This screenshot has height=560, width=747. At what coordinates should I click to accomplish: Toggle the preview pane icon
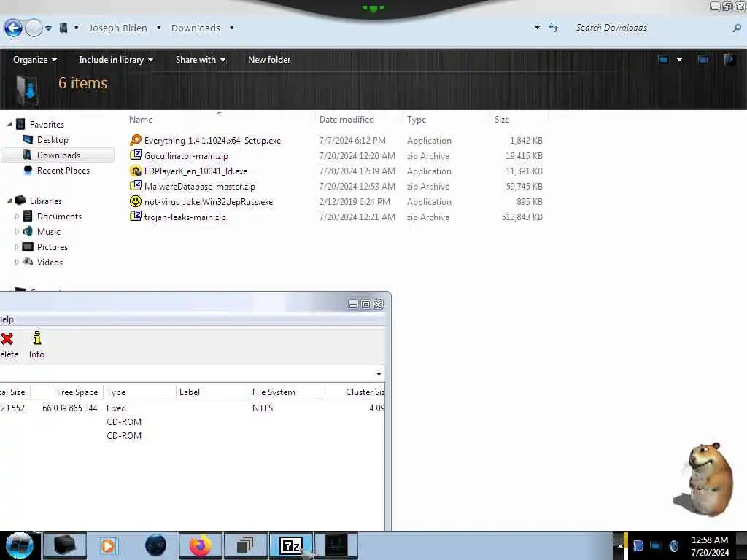coord(703,60)
